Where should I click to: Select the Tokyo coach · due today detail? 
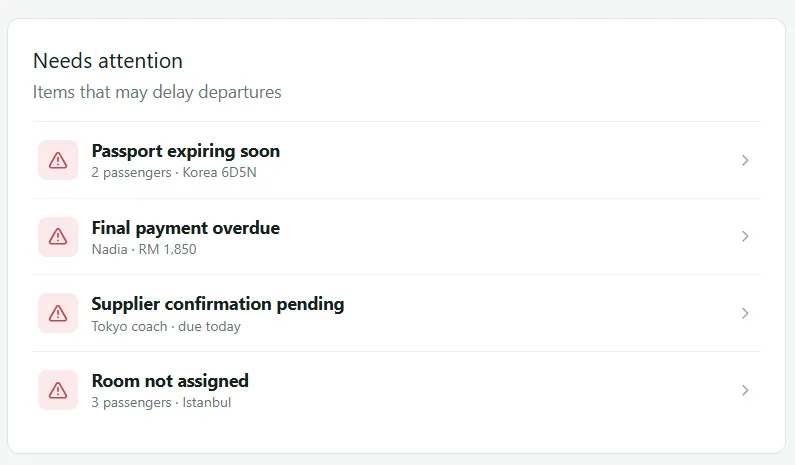pyautogui.click(x=166, y=327)
